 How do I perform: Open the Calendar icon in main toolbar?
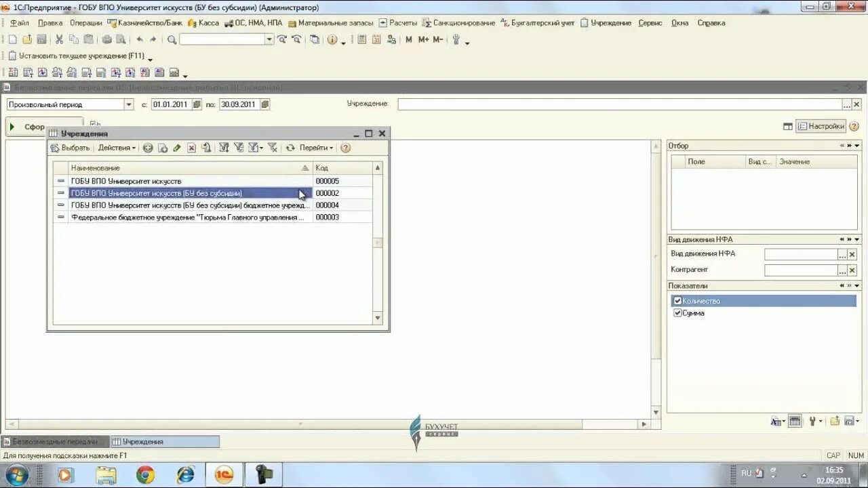[376, 40]
